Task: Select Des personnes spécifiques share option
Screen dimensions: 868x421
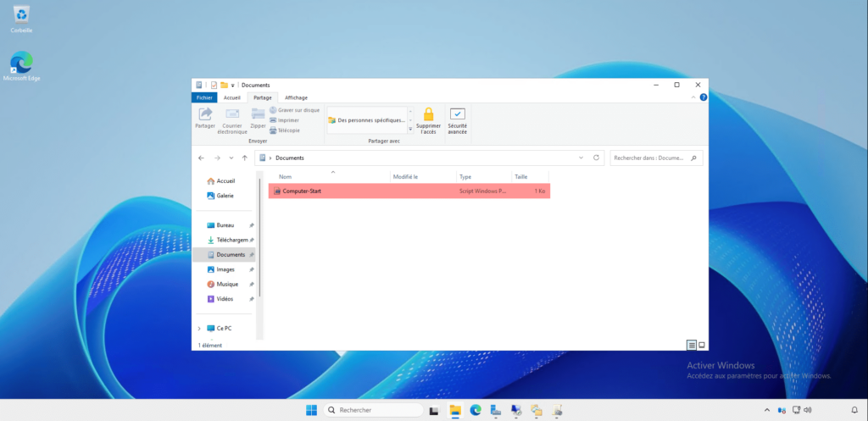Action: click(x=366, y=120)
